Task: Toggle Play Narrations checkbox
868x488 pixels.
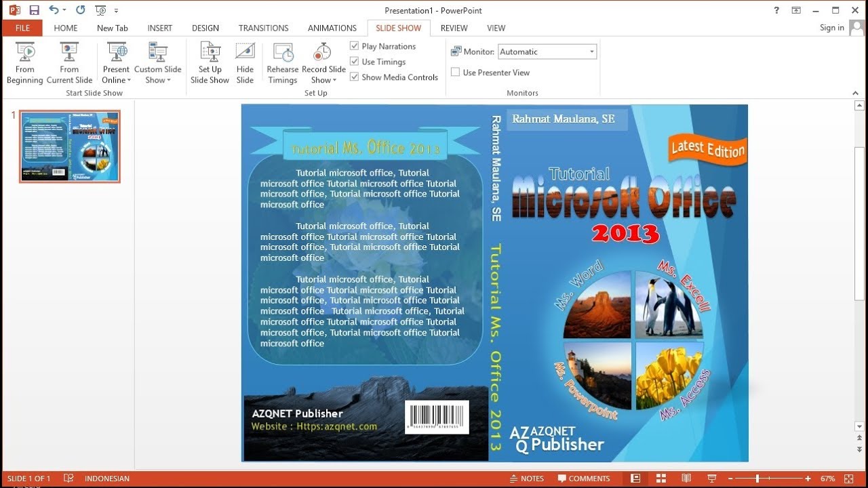Action: point(354,46)
